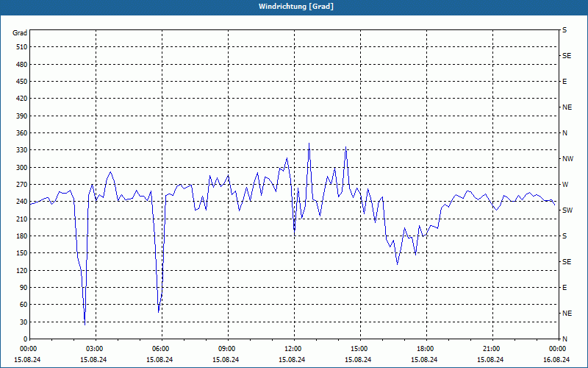Click the 06:00 time label

click(162, 349)
